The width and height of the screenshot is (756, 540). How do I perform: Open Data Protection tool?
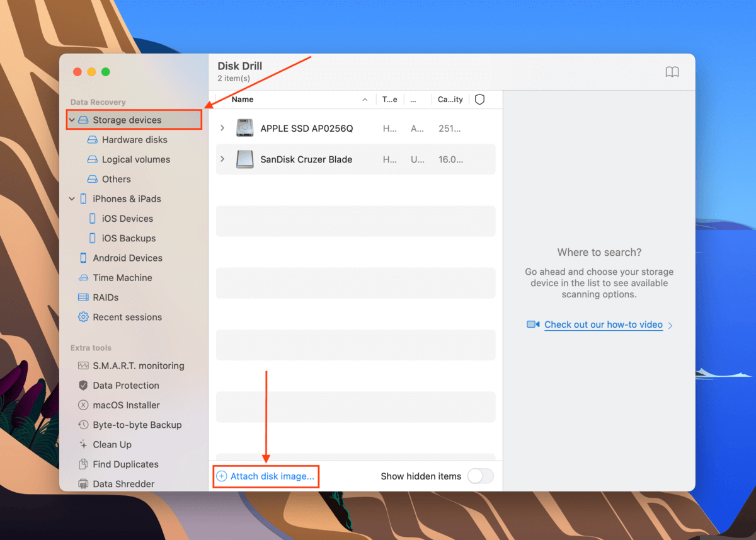click(126, 386)
